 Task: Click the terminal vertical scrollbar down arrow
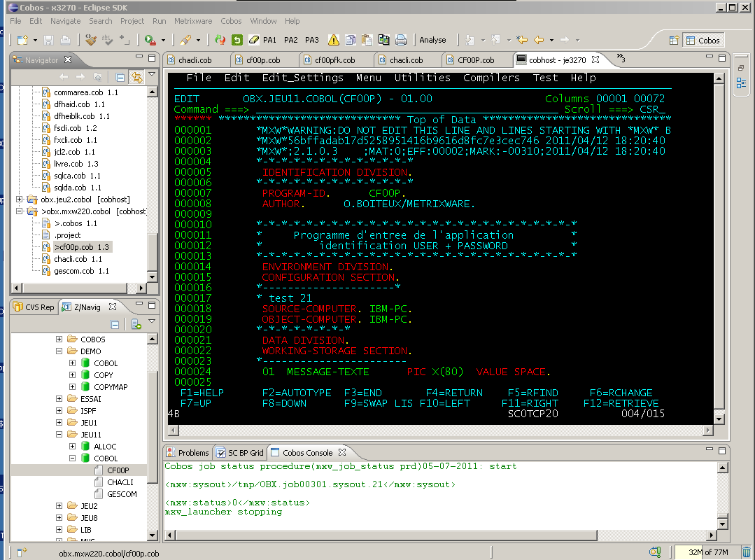719,419
